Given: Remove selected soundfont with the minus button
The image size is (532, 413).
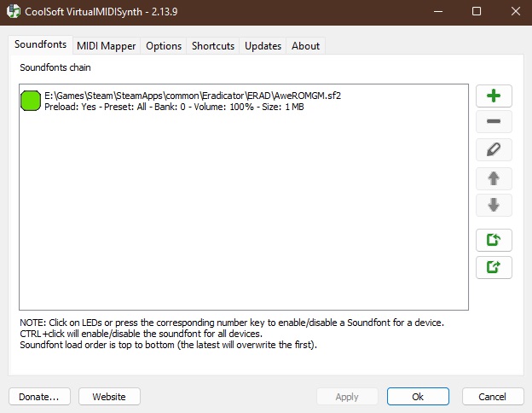Looking at the screenshot, I should 494,121.
